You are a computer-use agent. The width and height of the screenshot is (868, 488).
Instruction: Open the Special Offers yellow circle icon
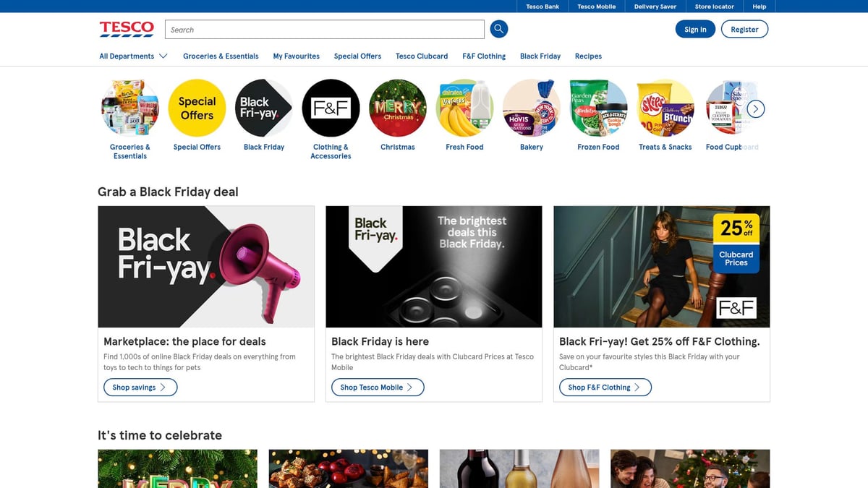tap(197, 108)
